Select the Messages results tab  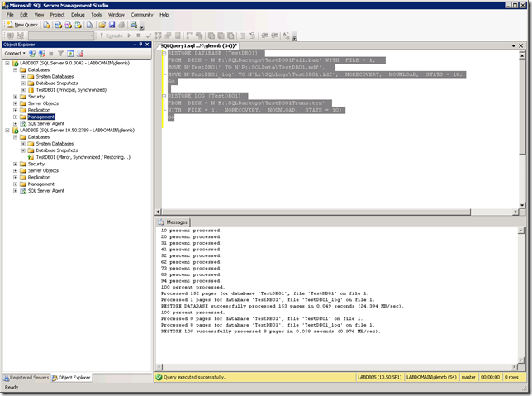coord(173,222)
